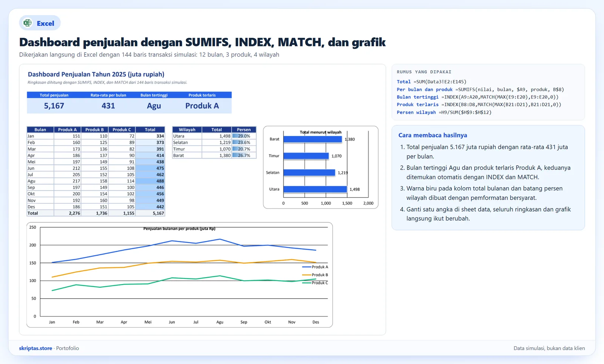Select the "Dashboard Penjualan Tahun 2025" sheet title
604x364 pixels.
click(96, 74)
